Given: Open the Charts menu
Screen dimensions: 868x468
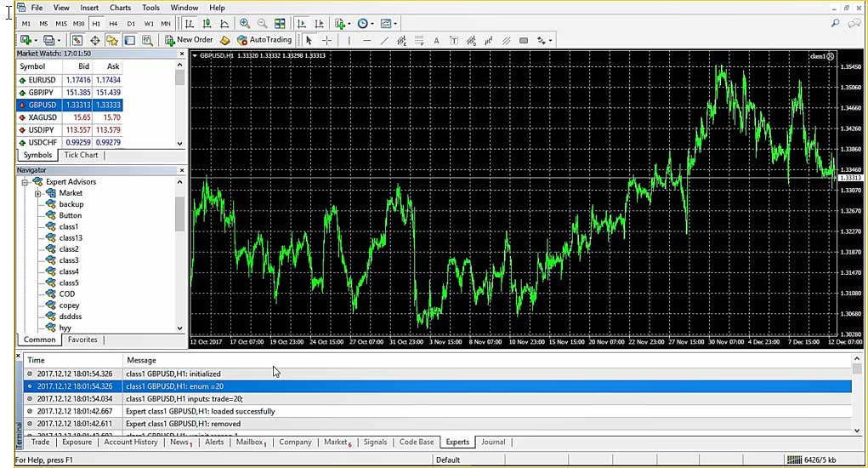Looking at the screenshot, I should click(x=120, y=8).
